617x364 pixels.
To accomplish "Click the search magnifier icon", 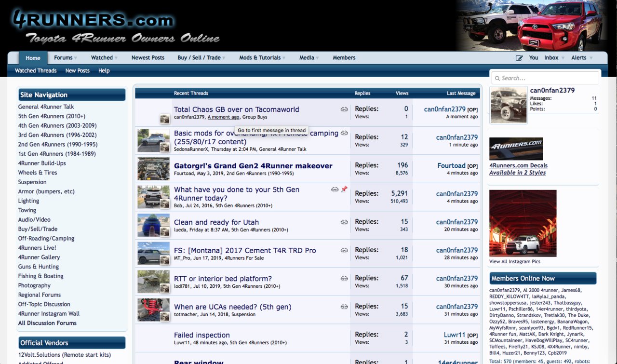I will coord(497,78).
